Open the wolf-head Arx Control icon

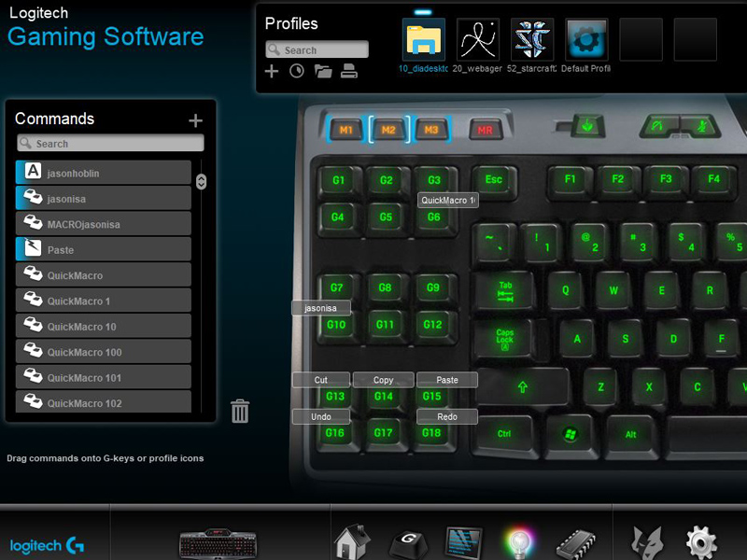[x=647, y=543]
